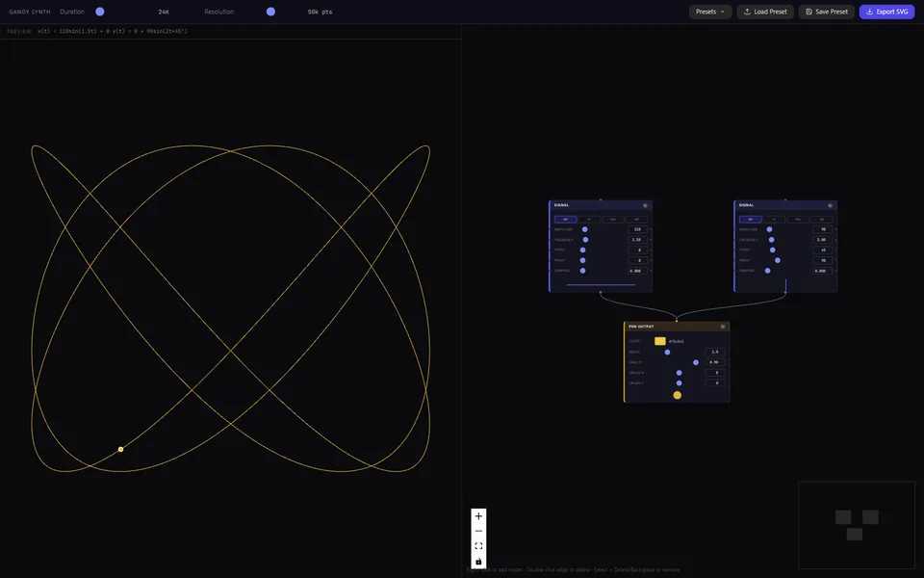Click amplitude slider handle in amplitude-110 Signal node
The width and height of the screenshot is (924, 578).
(585, 229)
